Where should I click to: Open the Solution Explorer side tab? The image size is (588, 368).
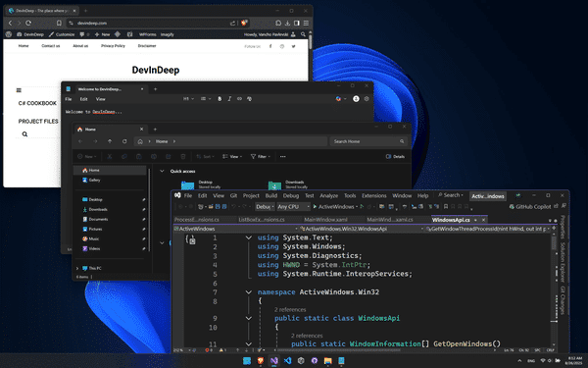(563, 262)
